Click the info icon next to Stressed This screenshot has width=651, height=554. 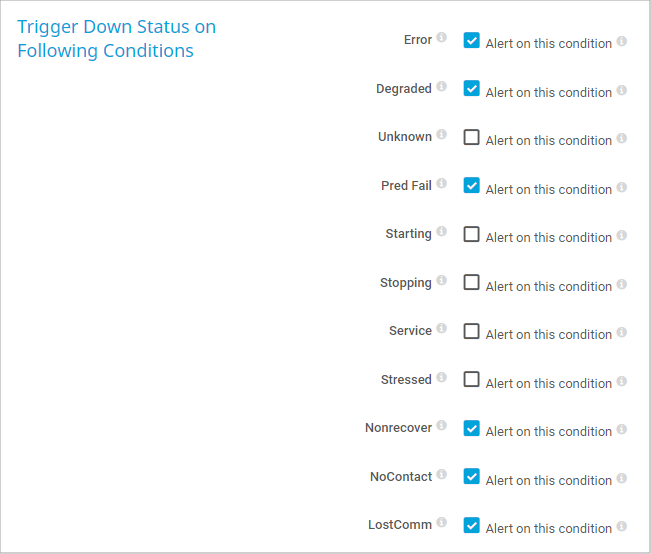[x=442, y=379]
